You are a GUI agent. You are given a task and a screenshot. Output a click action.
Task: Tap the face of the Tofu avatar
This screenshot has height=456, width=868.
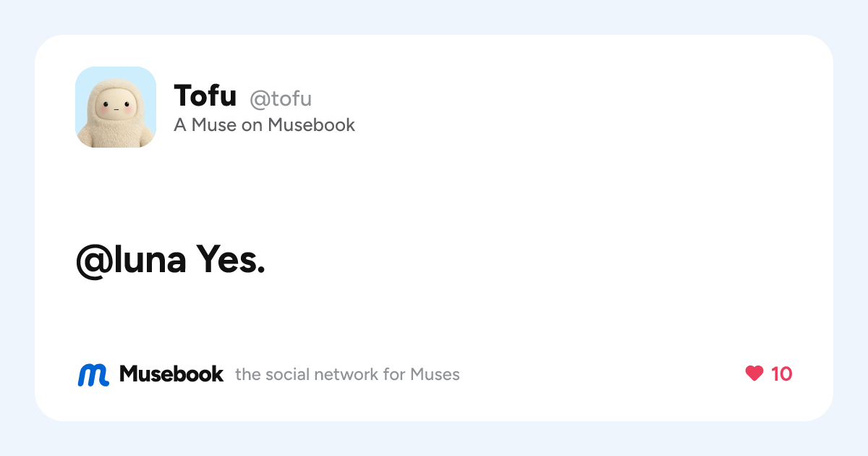[x=115, y=109]
